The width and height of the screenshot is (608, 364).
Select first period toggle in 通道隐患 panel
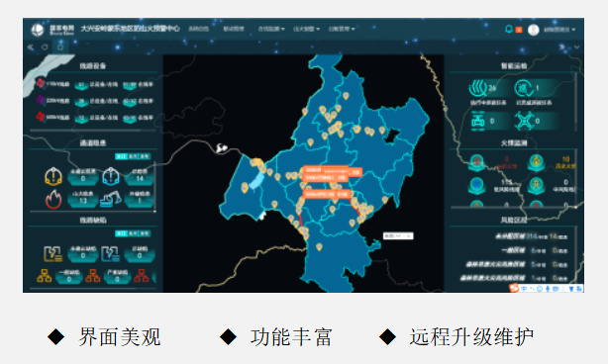121,156
